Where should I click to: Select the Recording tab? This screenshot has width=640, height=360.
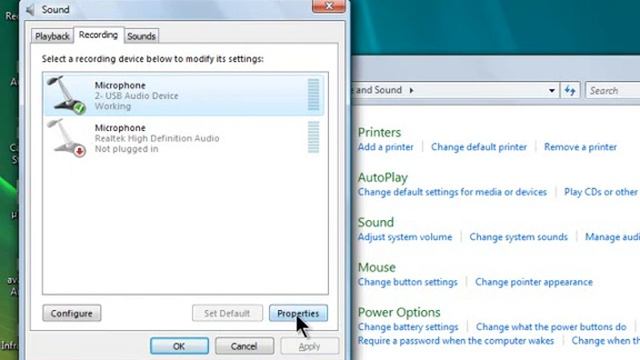coord(98,35)
